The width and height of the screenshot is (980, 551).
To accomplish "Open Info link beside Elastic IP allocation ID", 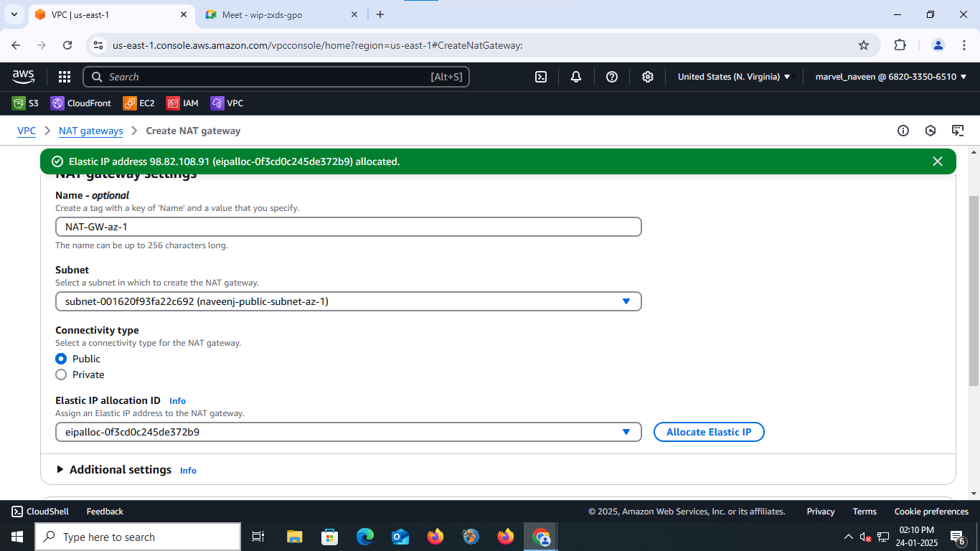I will [177, 401].
